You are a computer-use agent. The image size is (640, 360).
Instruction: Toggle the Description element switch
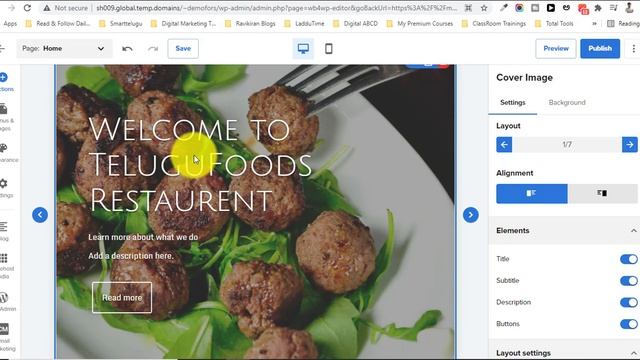coord(629,302)
